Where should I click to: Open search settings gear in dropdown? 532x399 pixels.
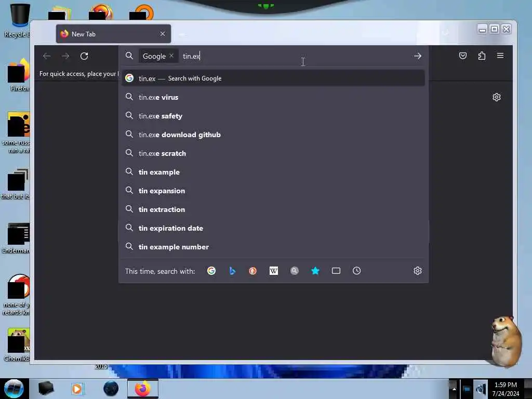[418, 271]
